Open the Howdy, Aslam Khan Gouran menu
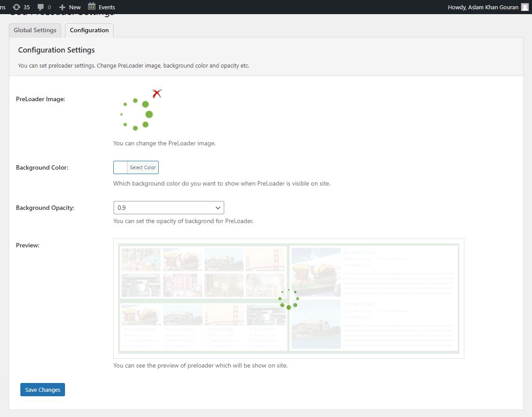 tap(483, 7)
